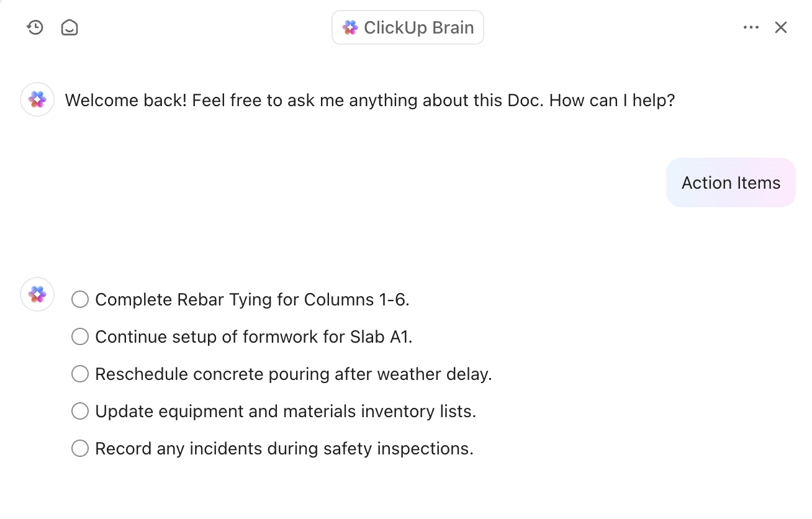This screenshot has width=812, height=519.
Task: Click the new chat bubble icon
Action: [x=70, y=27]
